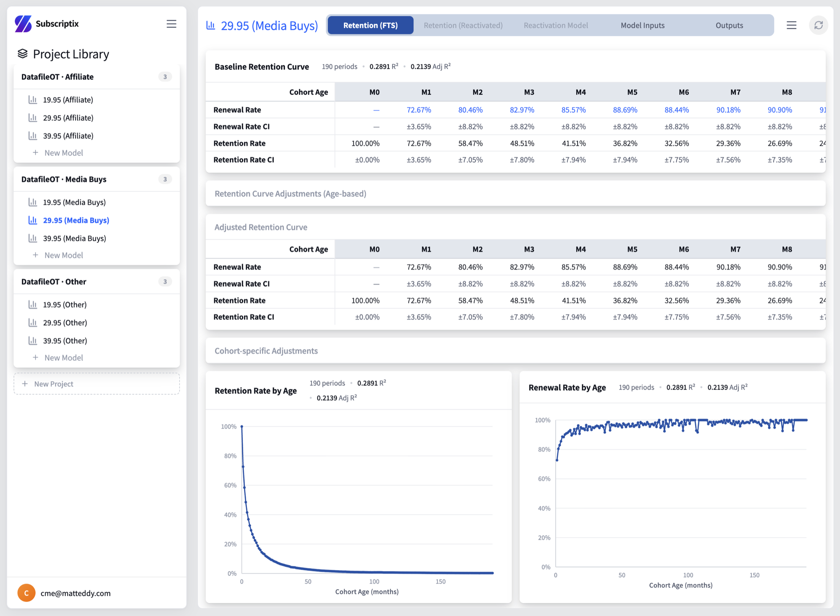
Task: Add New Model under DatafileOT Affiliate
Action: tap(58, 153)
